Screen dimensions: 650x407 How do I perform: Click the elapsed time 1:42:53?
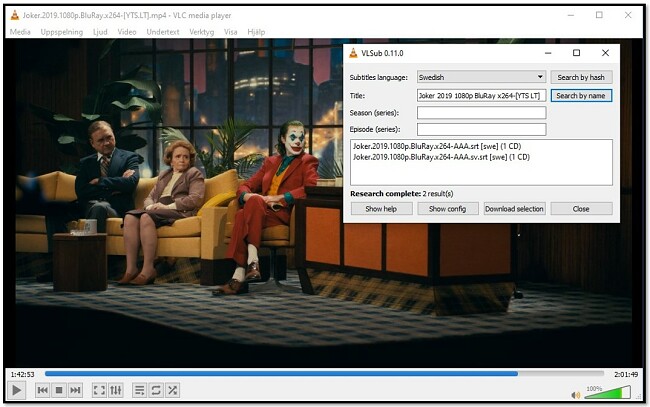point(22,374)
